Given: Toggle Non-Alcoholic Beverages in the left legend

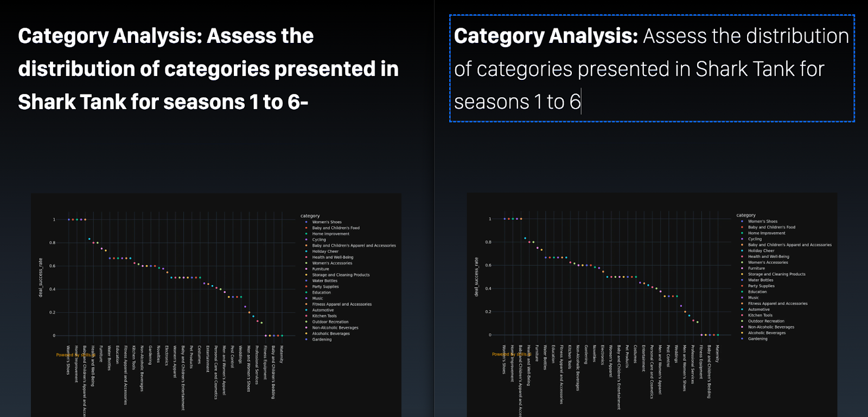Looking at the screenshot, I should (335, 328).
